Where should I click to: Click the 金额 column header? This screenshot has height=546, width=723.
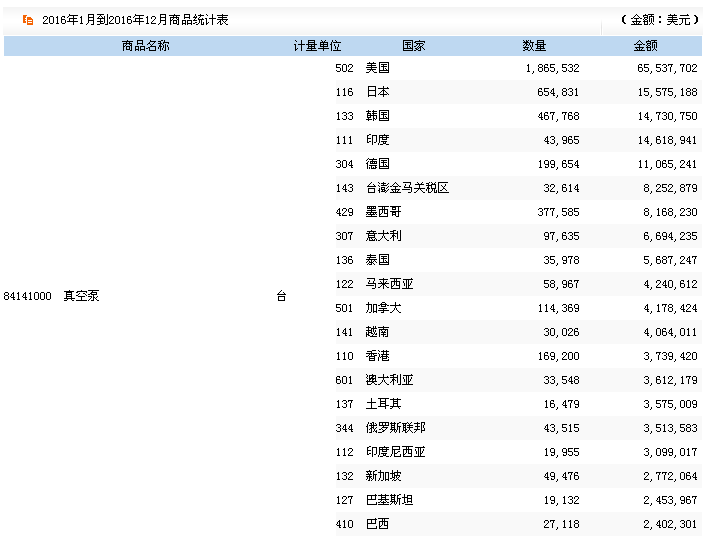645,46
